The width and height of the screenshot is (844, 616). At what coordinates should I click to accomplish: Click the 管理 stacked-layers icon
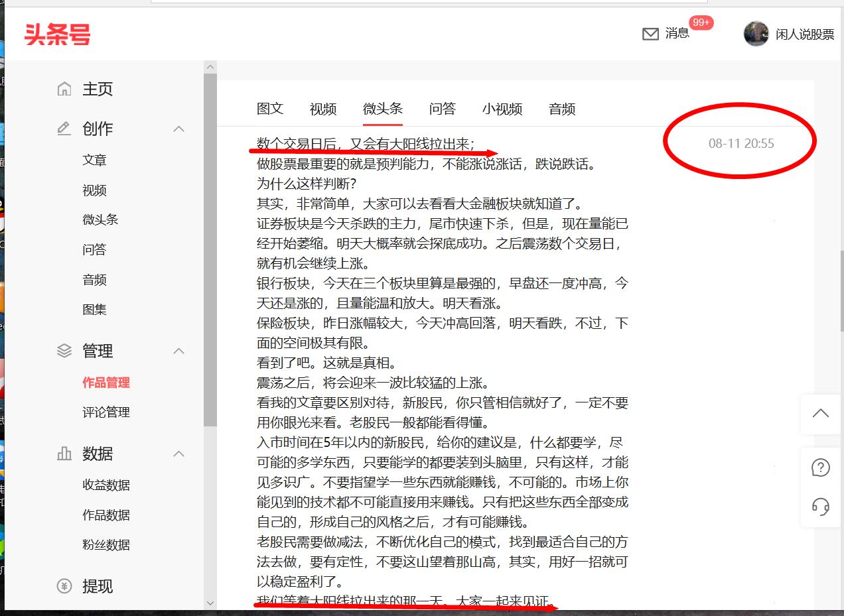point(64,351)
